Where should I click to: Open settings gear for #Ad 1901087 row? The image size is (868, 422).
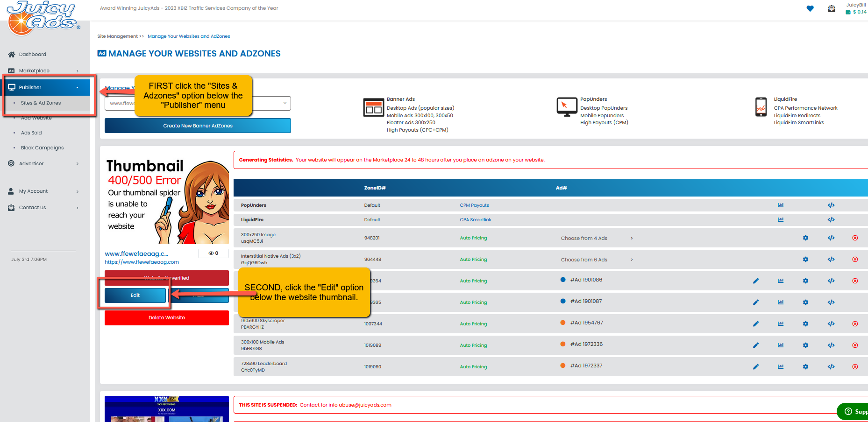click(x=805, y=302)
